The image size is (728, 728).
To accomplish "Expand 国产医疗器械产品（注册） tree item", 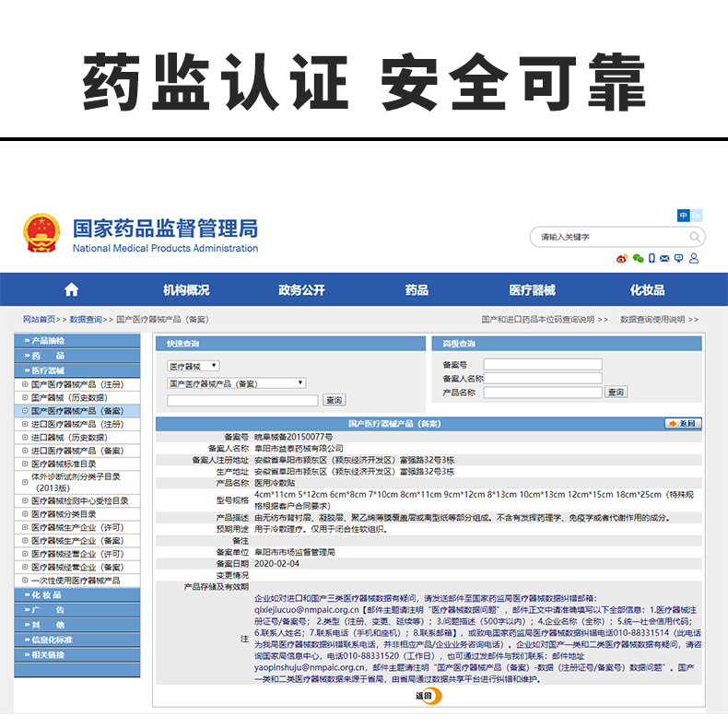I will 25,384.
